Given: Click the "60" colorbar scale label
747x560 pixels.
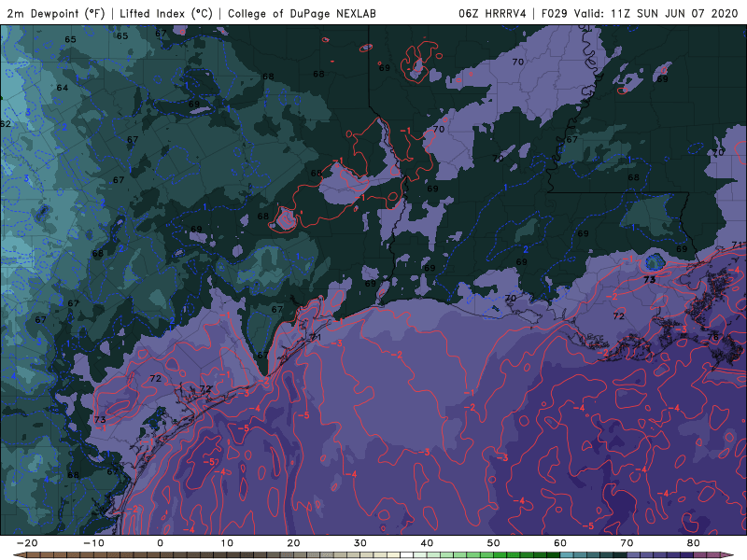Looking at the screenshot, I should (560, 543).
